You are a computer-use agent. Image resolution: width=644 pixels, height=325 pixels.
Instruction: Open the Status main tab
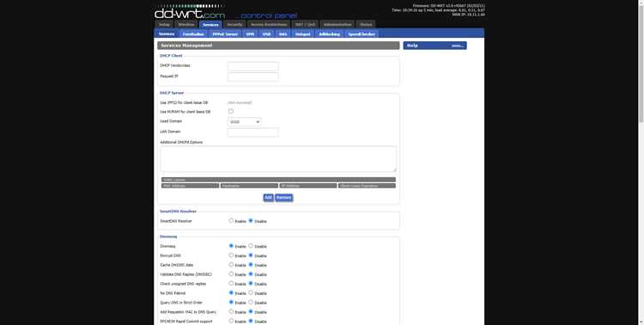(366, 25)
